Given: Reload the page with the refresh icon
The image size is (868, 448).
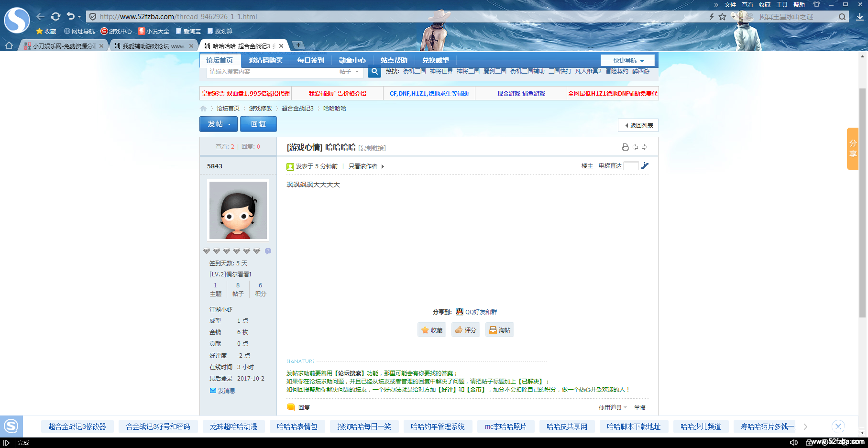Looking at the screenshot, I should pyautogui.click(x=55, y=17).
